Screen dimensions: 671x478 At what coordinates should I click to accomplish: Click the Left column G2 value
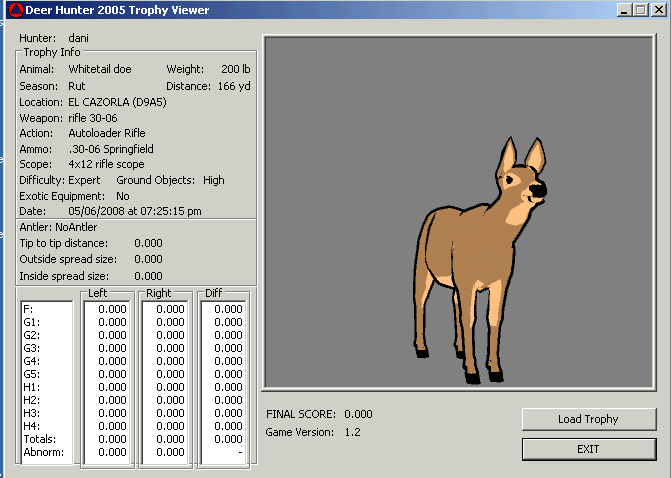(x=112, y=335)
